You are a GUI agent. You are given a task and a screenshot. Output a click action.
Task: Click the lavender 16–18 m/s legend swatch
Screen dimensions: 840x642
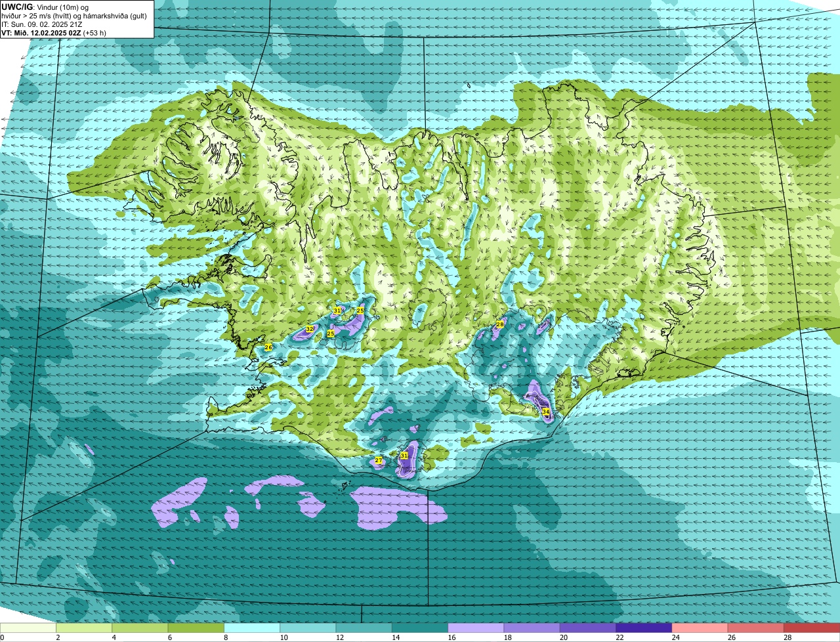click(x=476, y=628)
